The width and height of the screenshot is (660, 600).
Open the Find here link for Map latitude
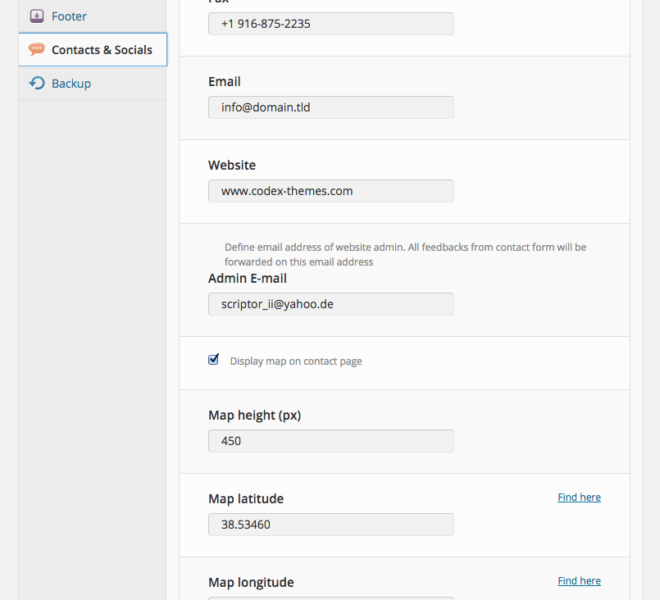click(x=579, y=497)
